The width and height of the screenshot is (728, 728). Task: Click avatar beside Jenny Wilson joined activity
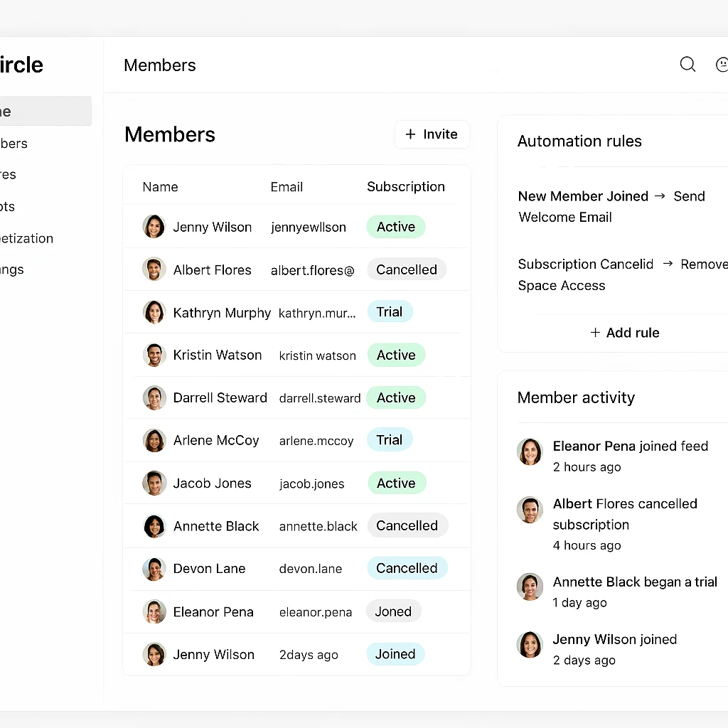coord(530,644)
